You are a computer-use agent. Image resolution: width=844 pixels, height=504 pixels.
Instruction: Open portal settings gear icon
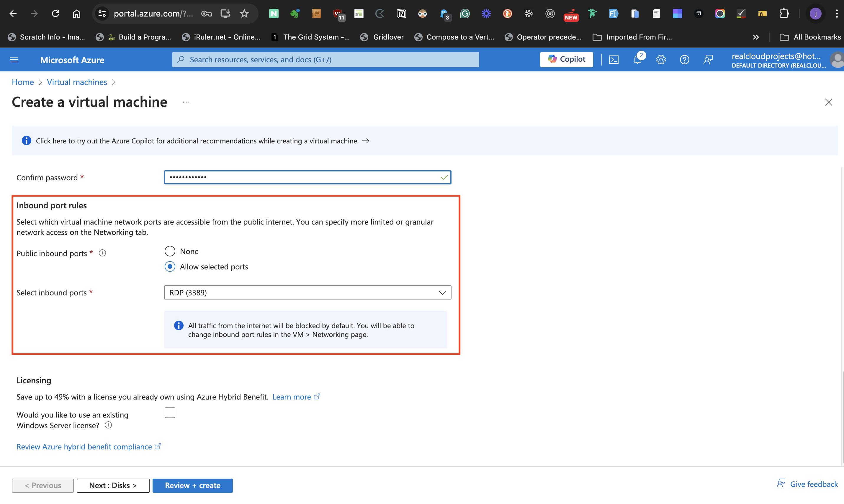pyautogui.click(x=661, y=60)
